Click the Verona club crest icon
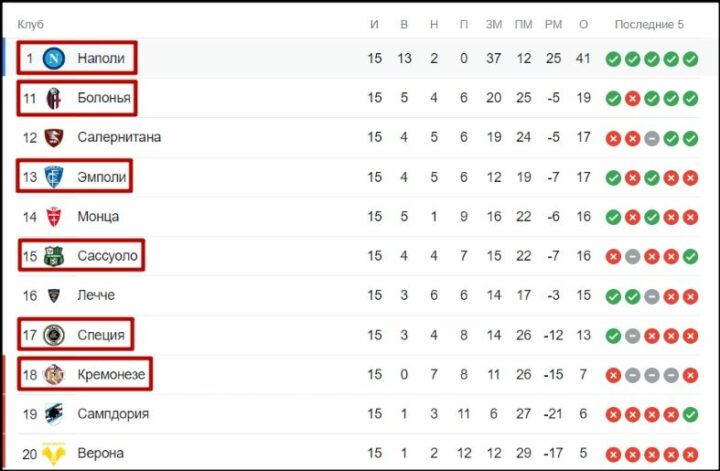Screen dimensions: 720x471 [53, 453]
